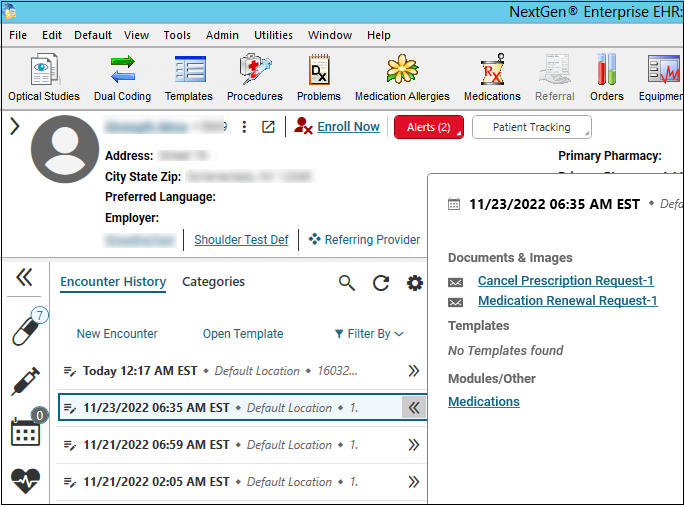Image resolution: width=684 pixels, height=505 pixels.
Task: Open Optical Studies from the toolbar
Action: click(x=44, y=78)
